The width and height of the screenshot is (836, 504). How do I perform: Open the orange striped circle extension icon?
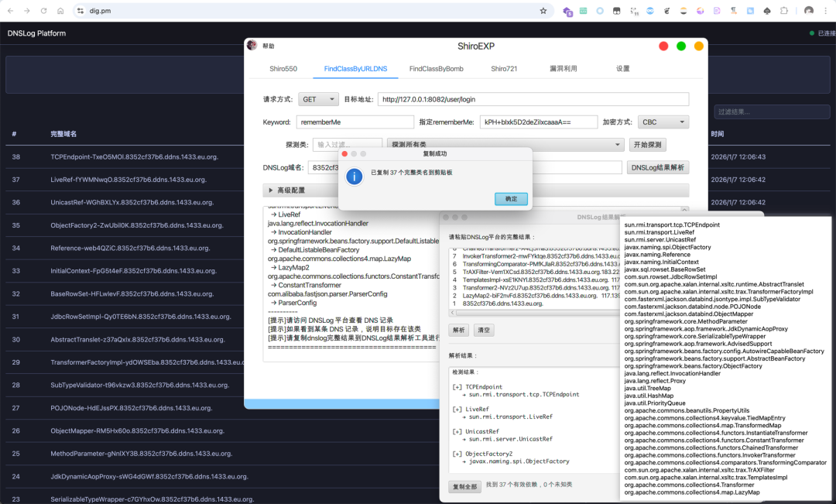[x=684, y=11]
